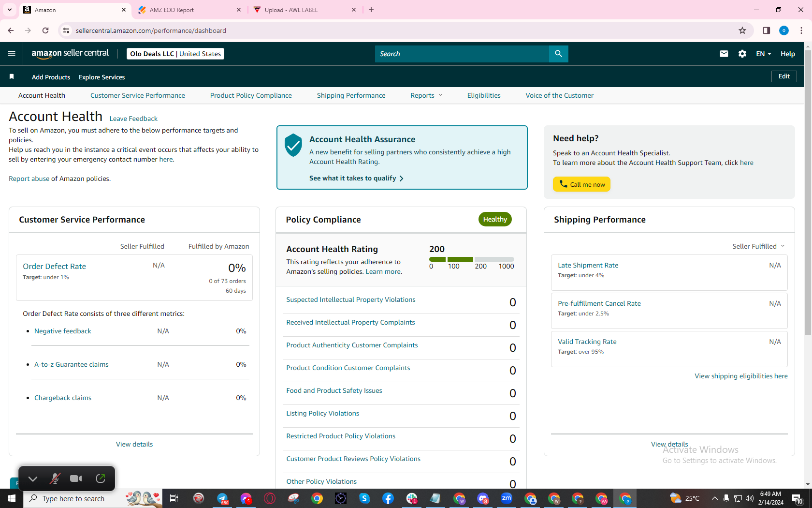Open See what it takes to qualify

[356, 178]
